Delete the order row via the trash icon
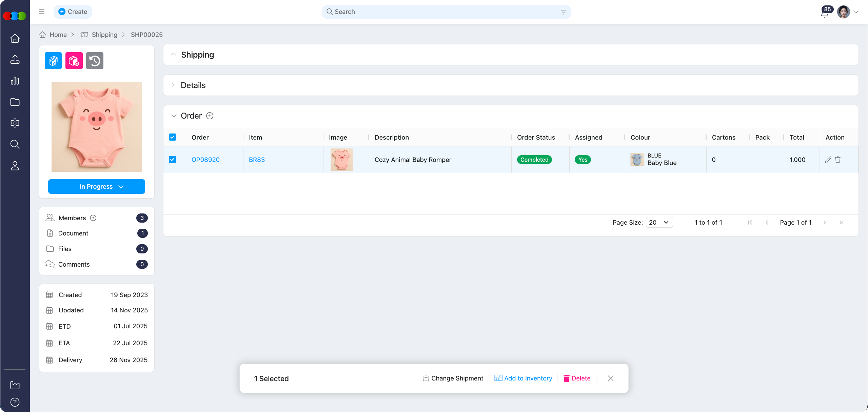The image size is (868, 412). pyautogui.click(x=838, y=160)
